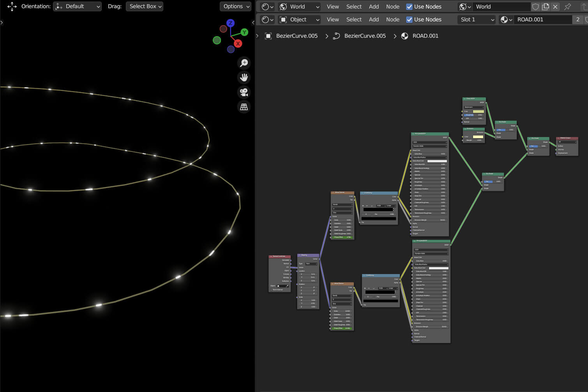Open the Drag Select Box dropdown
Image resolution: width=588 pixels, height=392 pixels.
pyautogui.click(x=144, y=6)
